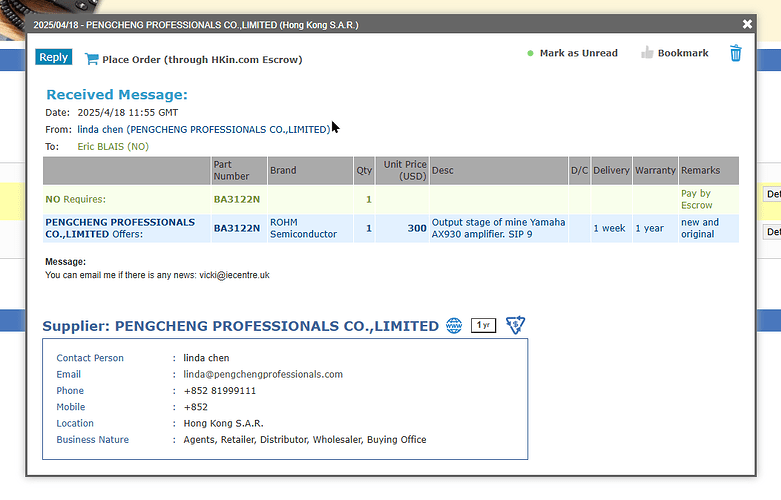Click the Part Number column header
Screen dimensions: 781x500
point(239,170)
